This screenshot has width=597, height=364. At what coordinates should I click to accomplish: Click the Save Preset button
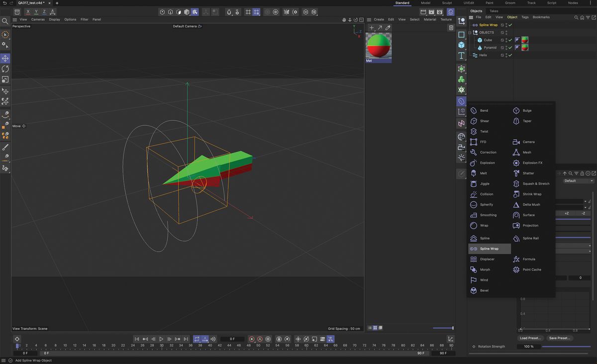[x=559, y=338]
